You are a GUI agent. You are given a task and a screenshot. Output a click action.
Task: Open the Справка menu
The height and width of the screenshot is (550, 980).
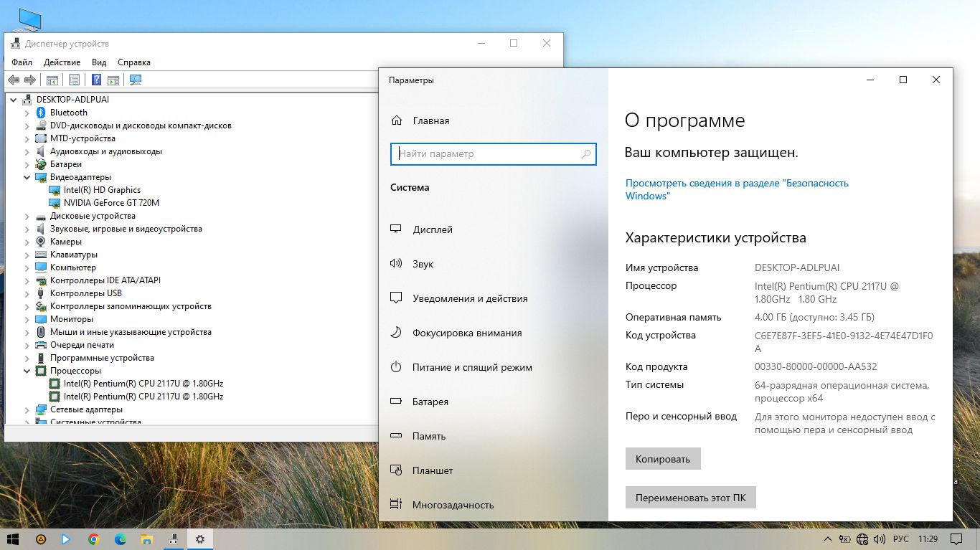(x=134, y=62)
